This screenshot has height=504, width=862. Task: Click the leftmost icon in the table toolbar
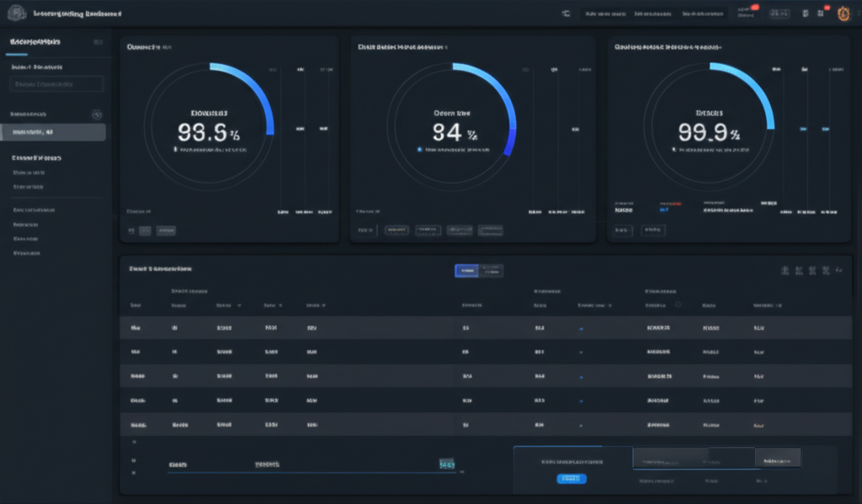coord(785,270)
